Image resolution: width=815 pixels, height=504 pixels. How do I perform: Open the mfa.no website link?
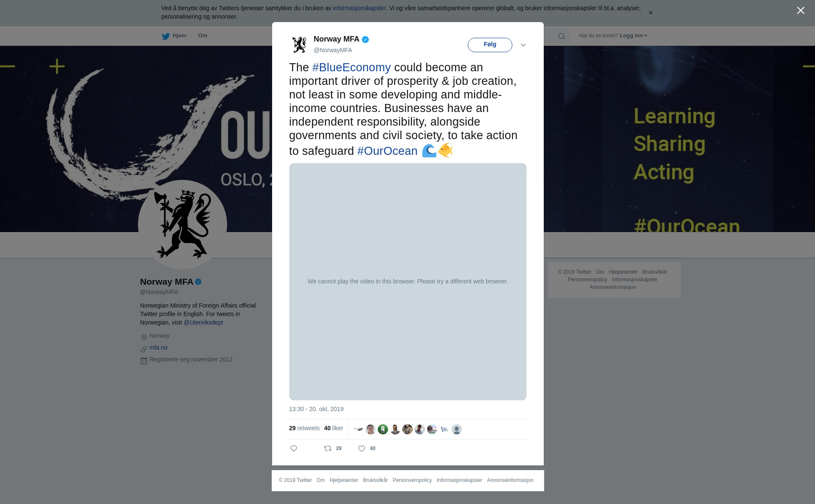click(158, 347)
